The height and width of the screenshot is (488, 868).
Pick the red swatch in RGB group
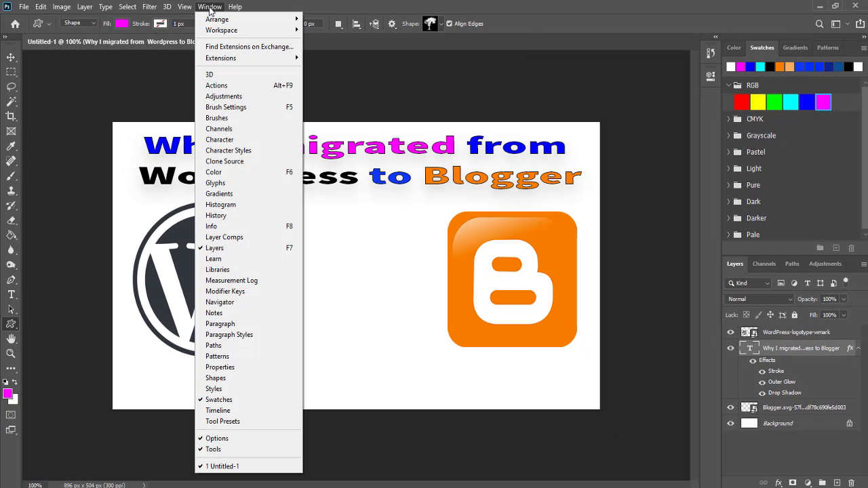741,102
